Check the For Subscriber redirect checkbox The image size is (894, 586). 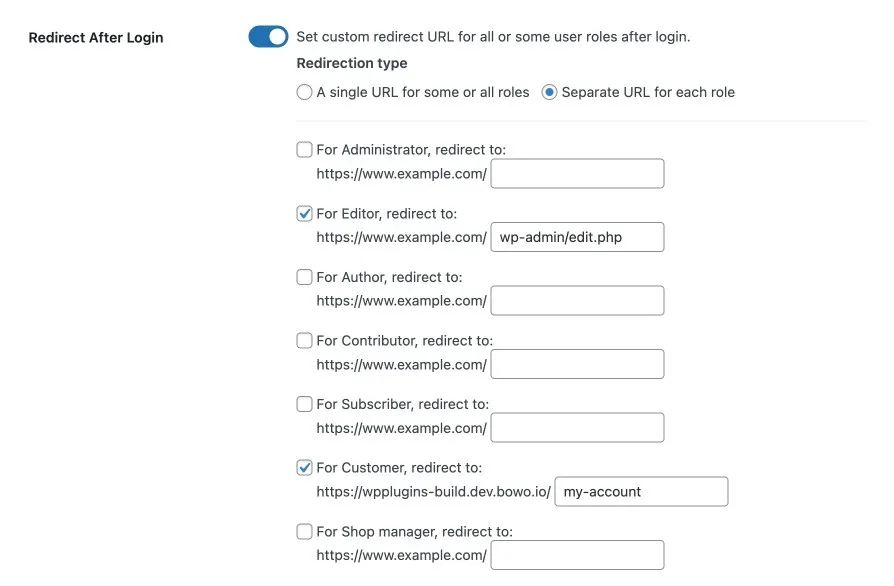(x=304, y=404)
